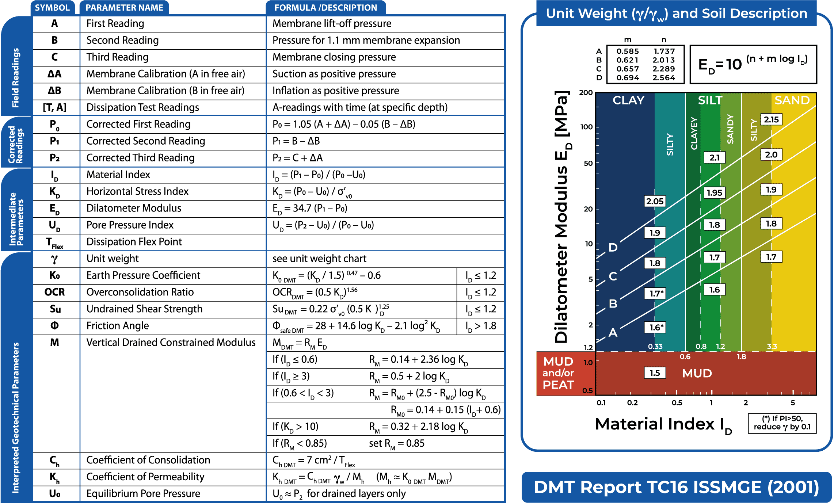Click the 1.5 label in MUD zone
Viewport: 834px width, 504px height.
click(655, 373)
